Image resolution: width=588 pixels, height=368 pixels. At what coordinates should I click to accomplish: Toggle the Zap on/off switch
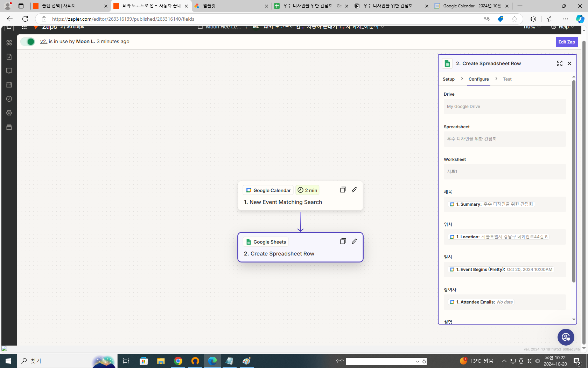[x=28, y=42]
